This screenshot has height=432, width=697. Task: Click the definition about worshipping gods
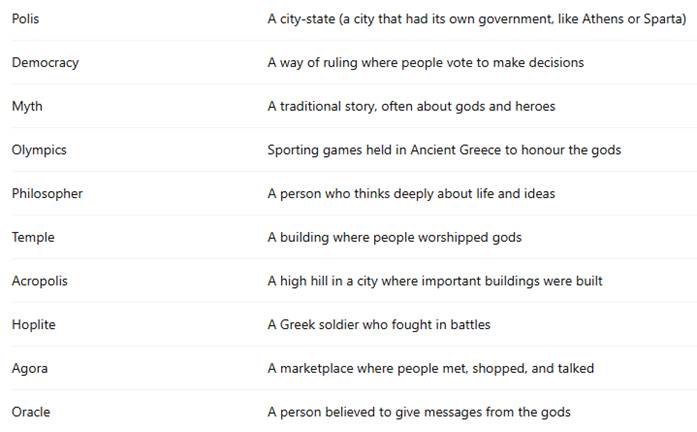coord(394,237)
